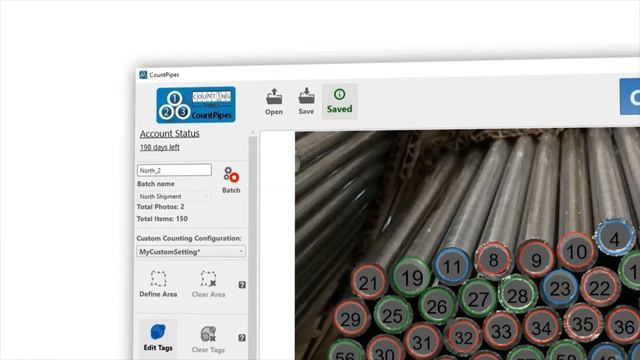Select pipe tag number 10
This screenshot has width=640, height=360.
coord(576,251)
